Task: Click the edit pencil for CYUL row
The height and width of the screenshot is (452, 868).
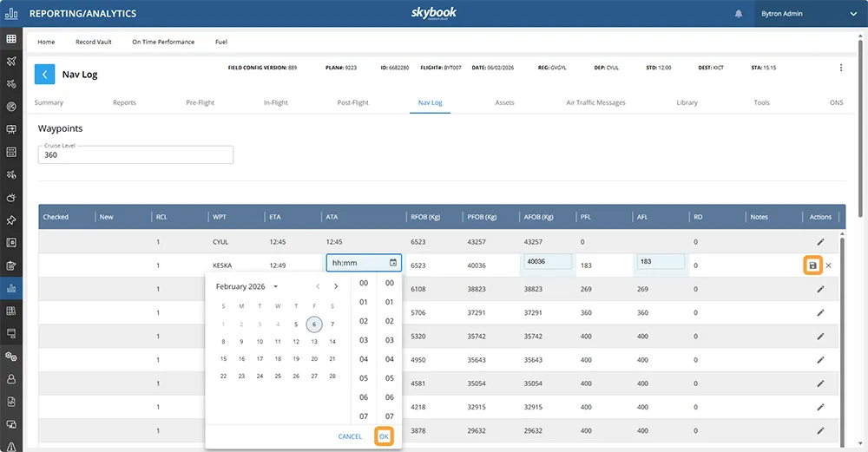Action: 820,241
